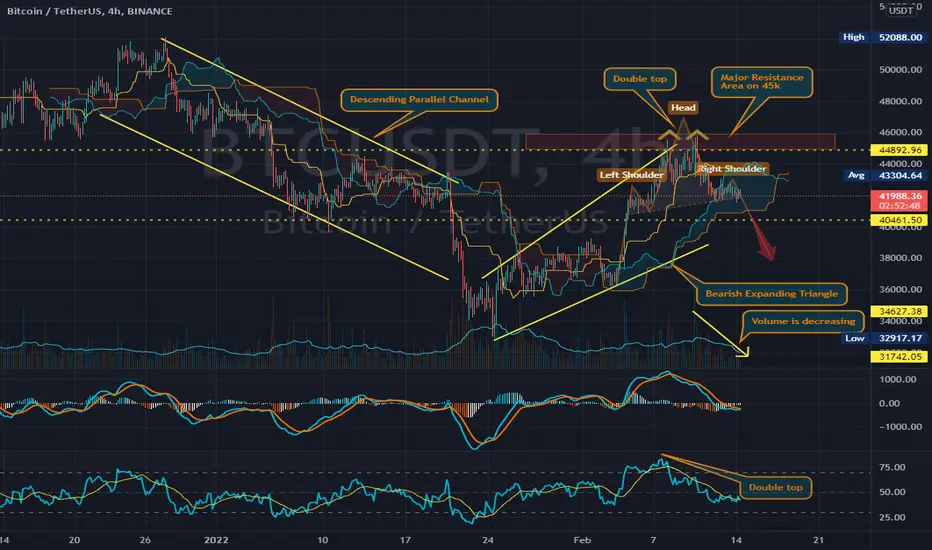Select the Bearish Expanding Triangle callout

tap(772, 294)
